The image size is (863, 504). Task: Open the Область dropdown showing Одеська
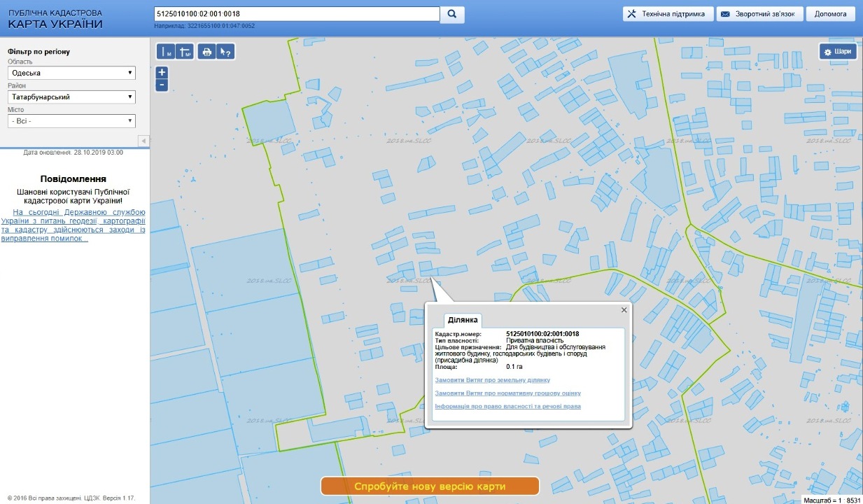pyautogui.click(x=71, y=73)
